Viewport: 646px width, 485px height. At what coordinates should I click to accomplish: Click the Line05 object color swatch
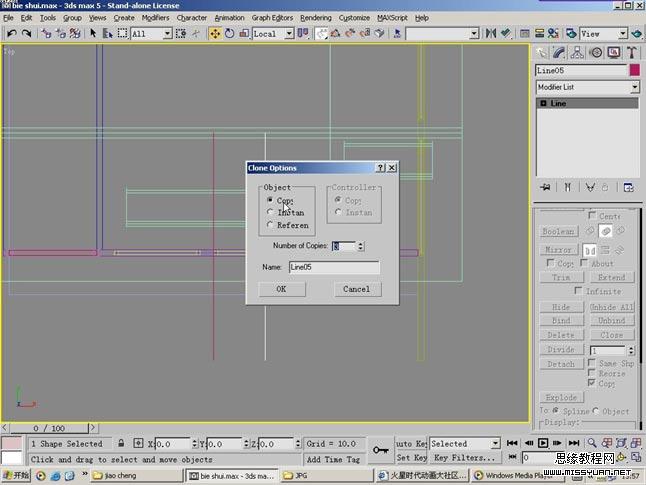[634, 70]
